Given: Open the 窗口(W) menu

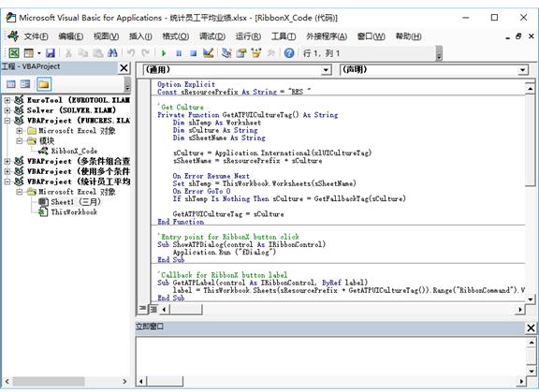Looking at the screenshot, I should point(371,36).
